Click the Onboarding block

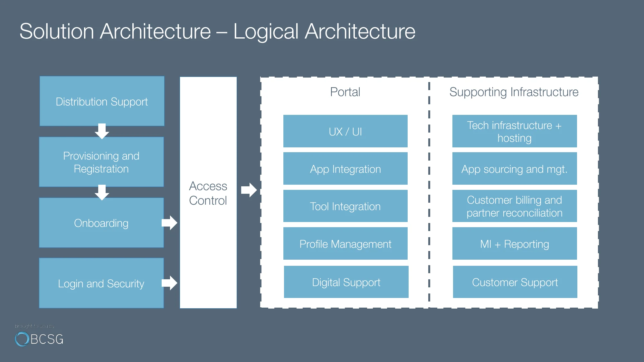(x=101, y=223)
